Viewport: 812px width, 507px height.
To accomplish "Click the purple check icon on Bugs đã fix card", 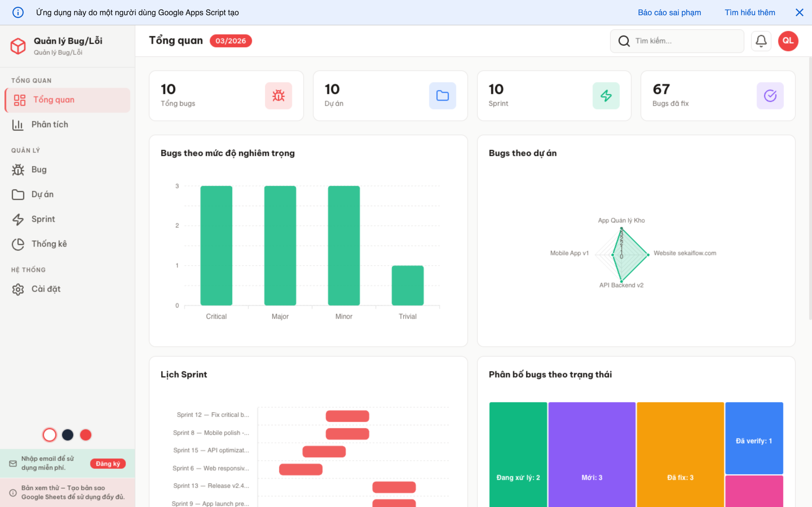I will [x=770, y=95].
